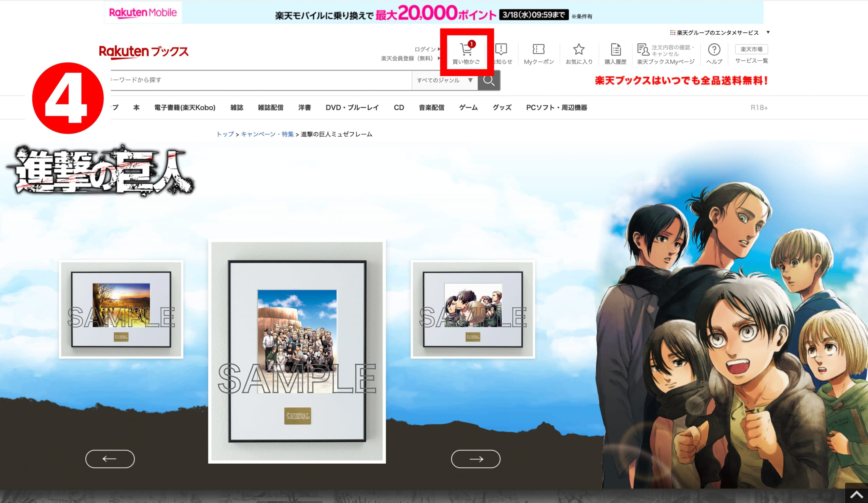This screenshot has width=868, height=503.
Task: Click the ログイン link
Action: (425, 49)
